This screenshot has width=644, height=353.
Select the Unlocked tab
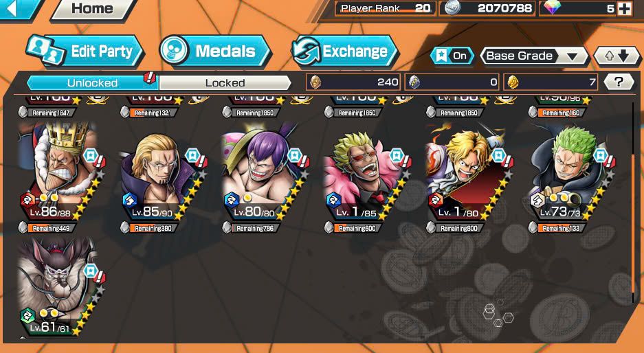tap(92, 82)
